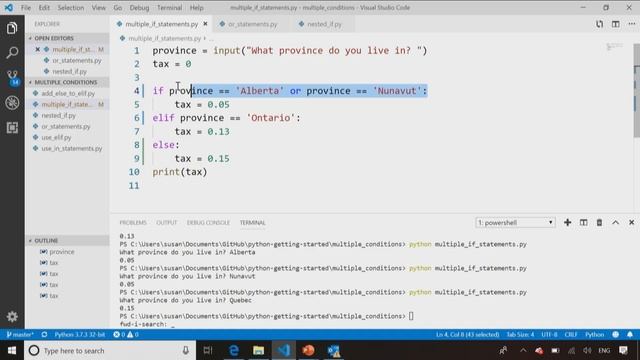640x360 pixels.
Task: Split the terminal panel
Action: 584,222
